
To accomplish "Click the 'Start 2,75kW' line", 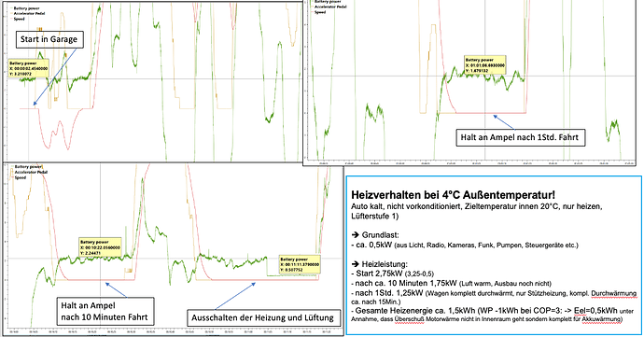I will click(x=392, y=274).
